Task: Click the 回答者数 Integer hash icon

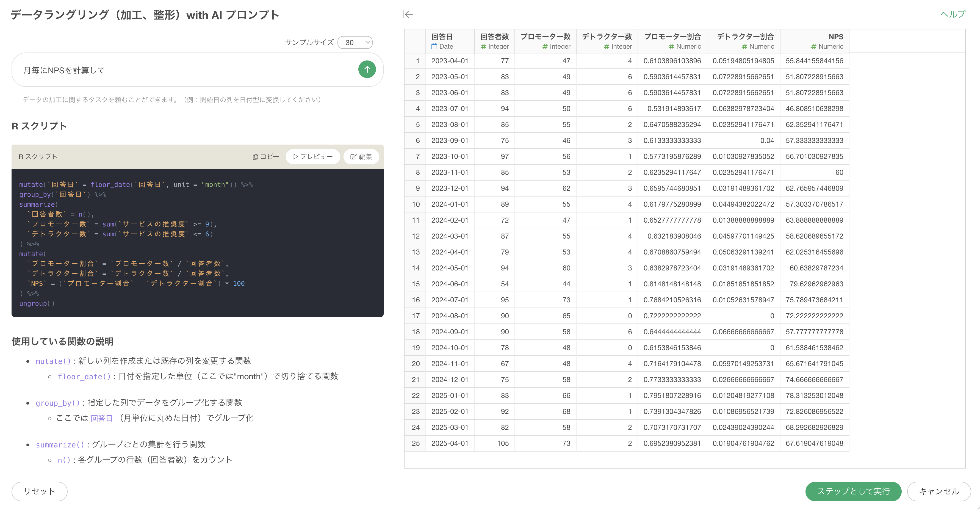Action: point(483,46)
